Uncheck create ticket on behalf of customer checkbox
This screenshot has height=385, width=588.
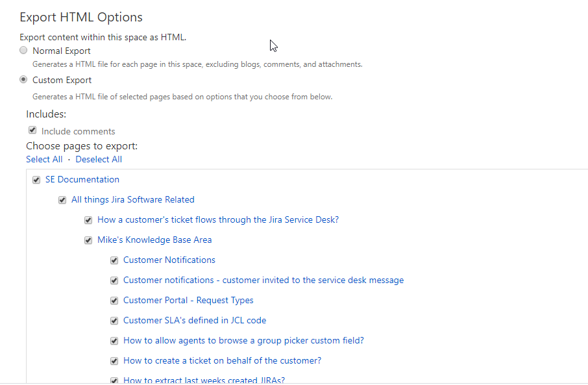point(114,361)
